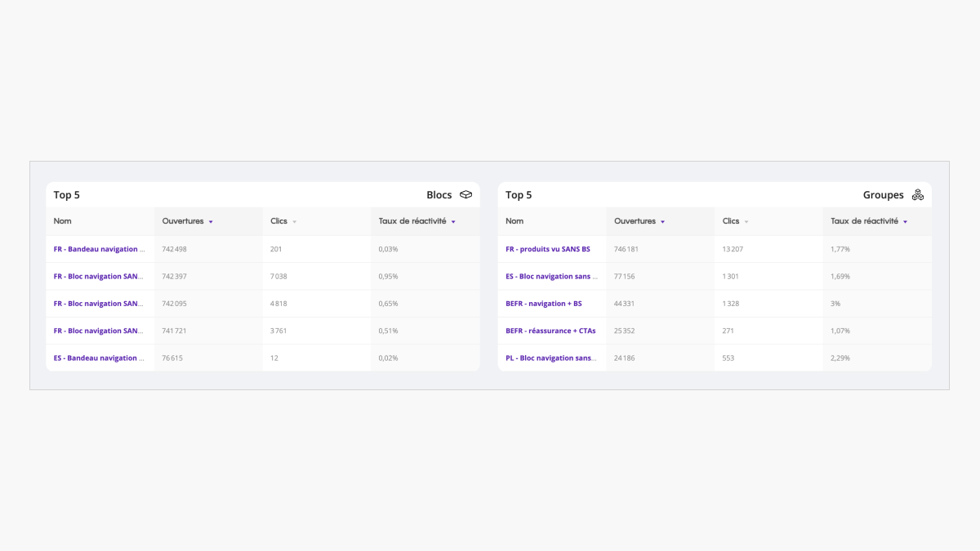This screenshot has width=980, height=551.
Task: Open the ES - Bloc navigation sans group
Action: coord(551,277)
